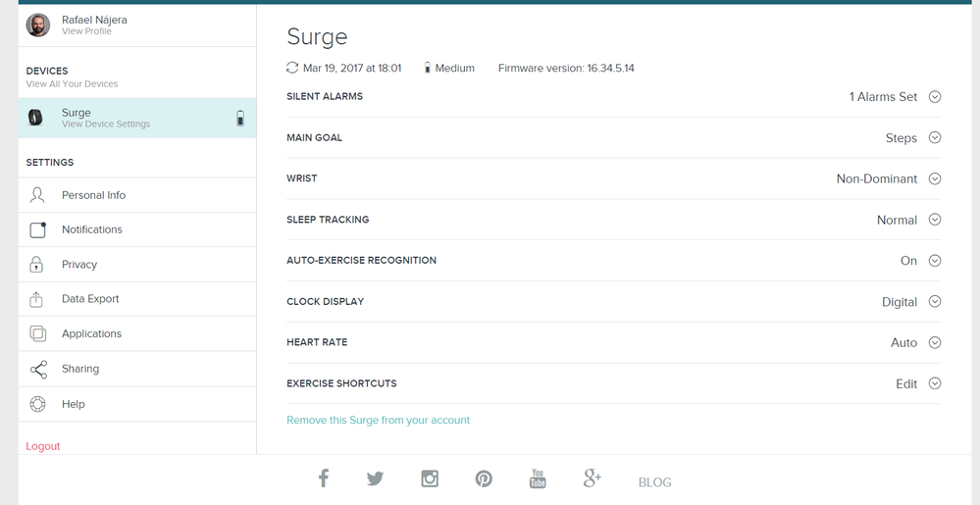Open the Clock Display dropdown arrow

(x=935, y=302)
